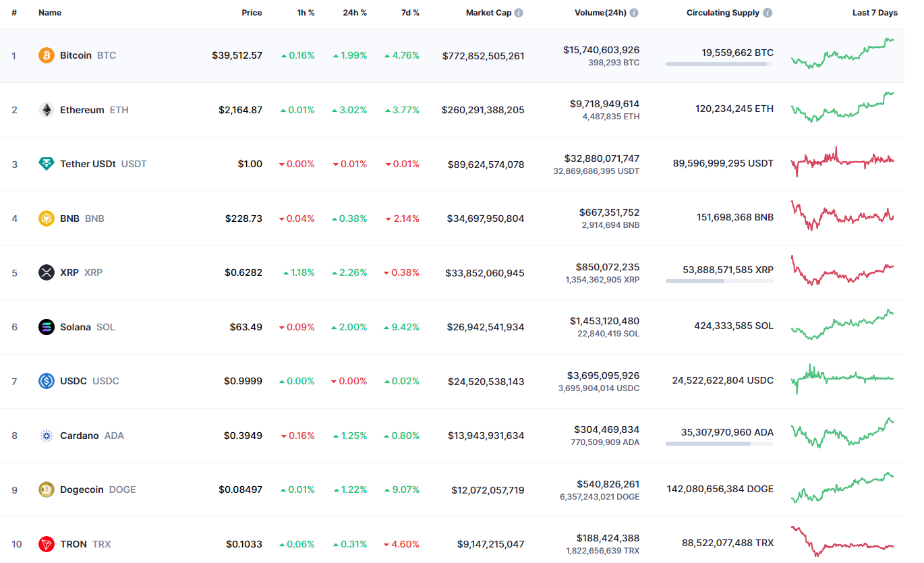Open the Volume(24h) info icon
The image size is (924, 563).
pos(634,13)
